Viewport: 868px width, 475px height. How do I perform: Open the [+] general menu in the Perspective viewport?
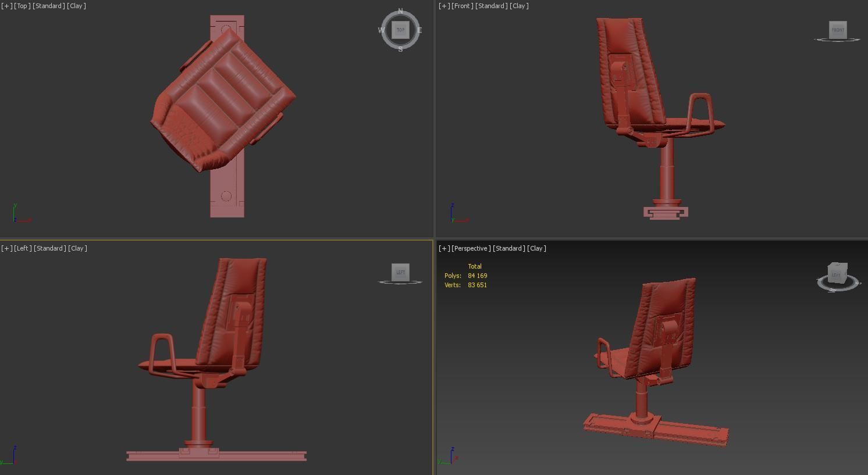pos(444,248)
